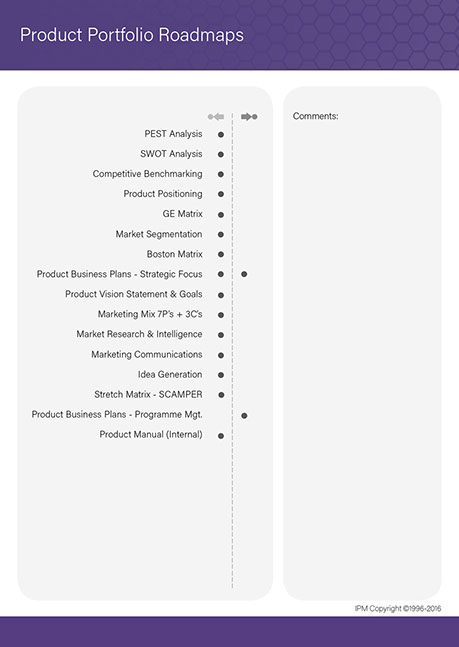The image size is (459, 647).
Task: Click the Product Manual (Internal) dot
Action: (x=221, y=436)
